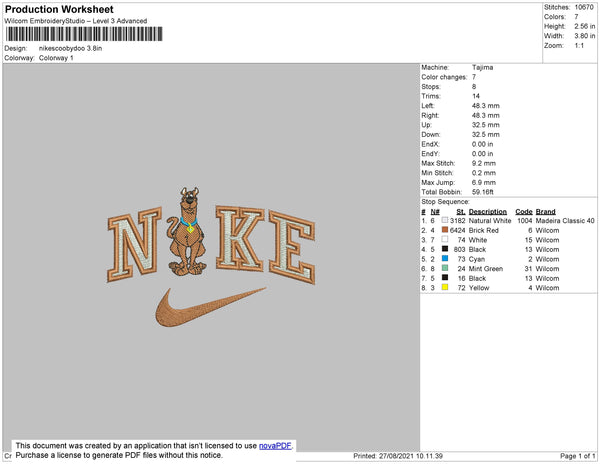Click the Machine value 'Tajima'

pos(483,67)
